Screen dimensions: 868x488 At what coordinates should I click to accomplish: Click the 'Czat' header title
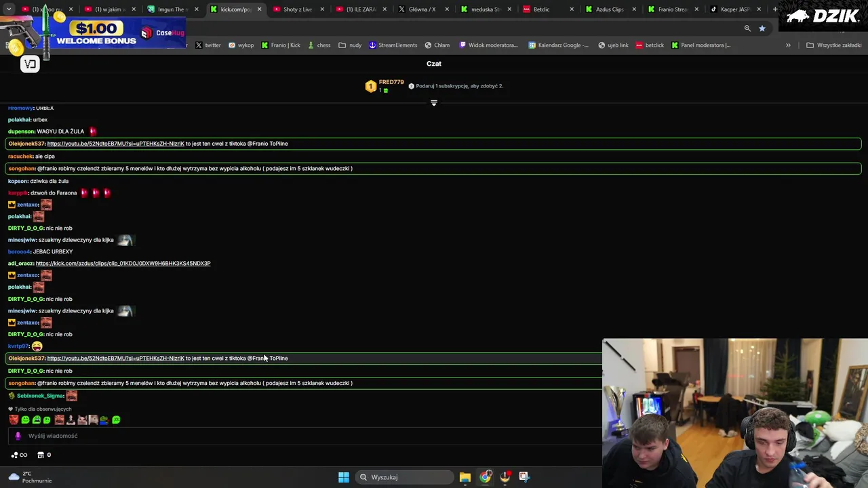tap(434, 64)
